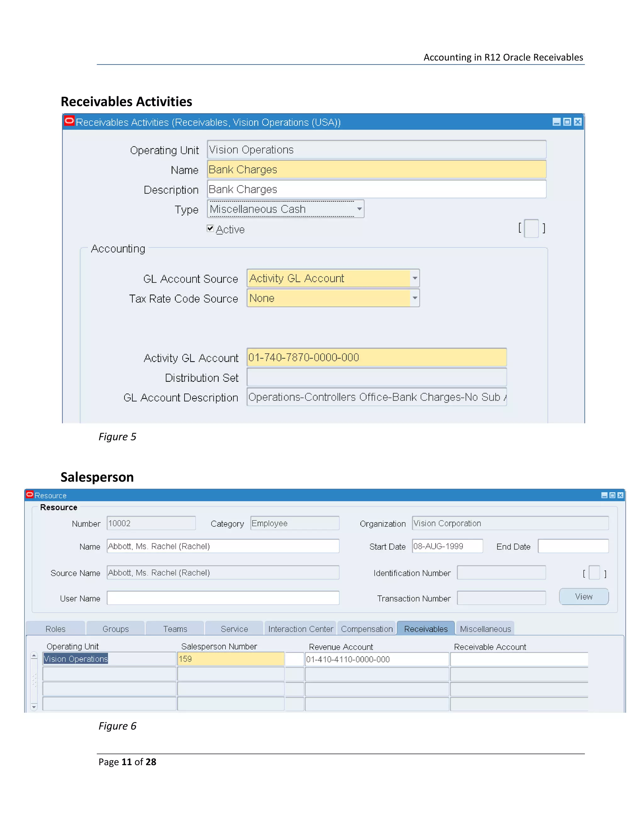Minimize the Resource window

coord(604,495)
